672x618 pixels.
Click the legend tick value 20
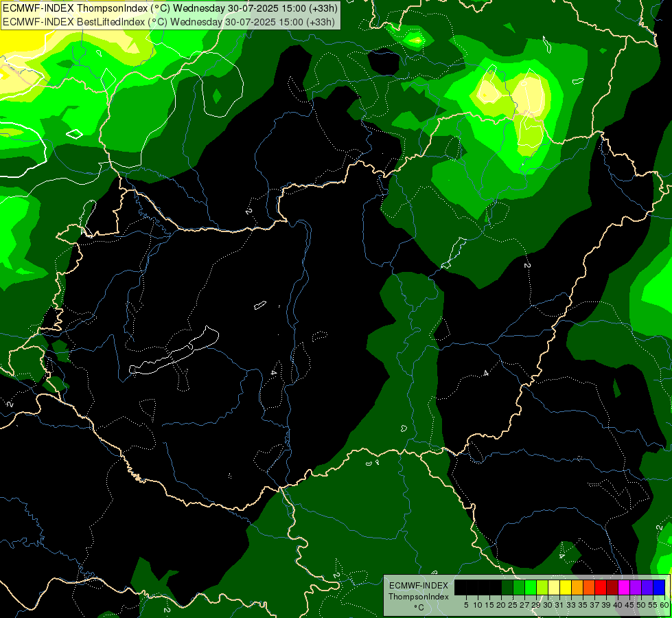(501, 605)
